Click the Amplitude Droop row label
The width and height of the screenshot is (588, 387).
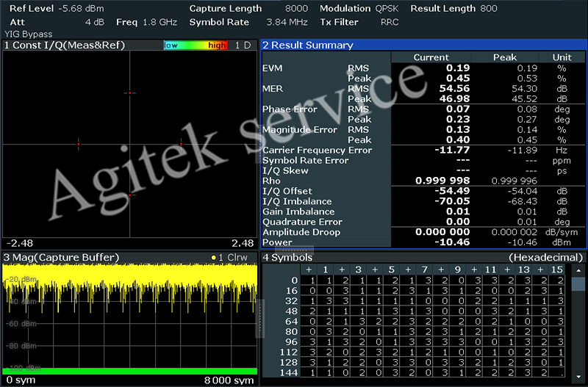pyautogui.click(x=301, y=232)
